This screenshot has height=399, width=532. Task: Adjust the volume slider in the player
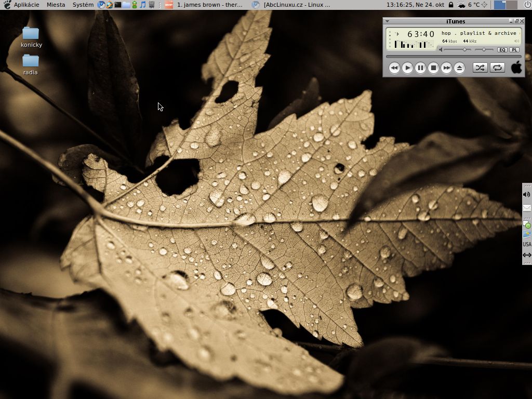coord(457,50)
